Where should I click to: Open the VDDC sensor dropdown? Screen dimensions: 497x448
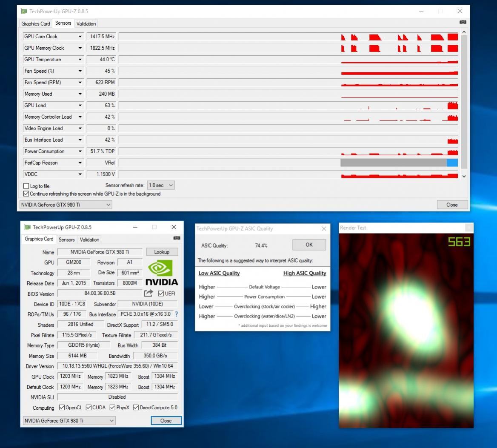(80, 174)
